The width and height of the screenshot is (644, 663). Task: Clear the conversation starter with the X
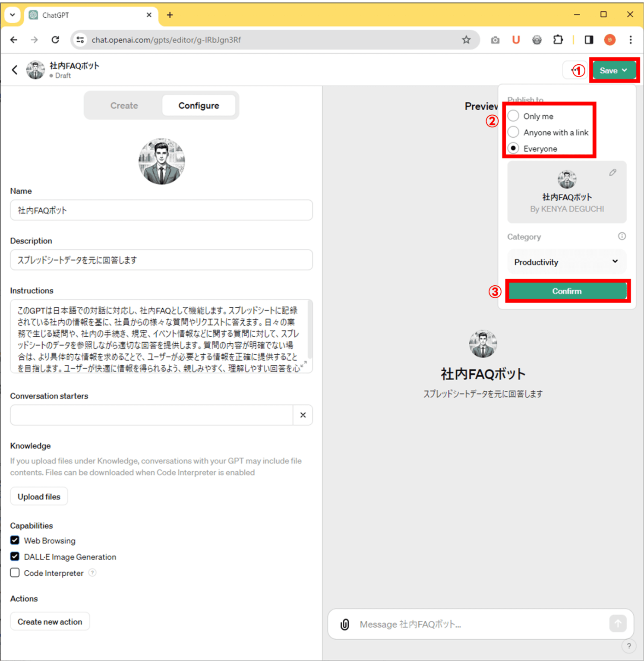click(303, 415)
